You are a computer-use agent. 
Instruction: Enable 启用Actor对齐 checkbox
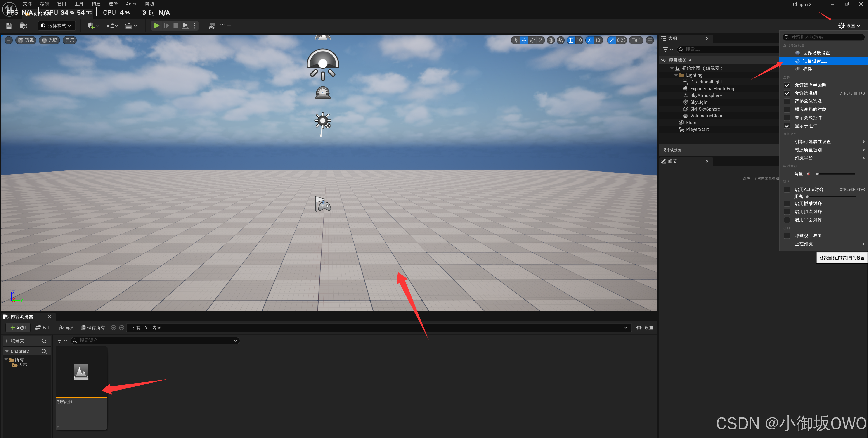click(787, 190)
